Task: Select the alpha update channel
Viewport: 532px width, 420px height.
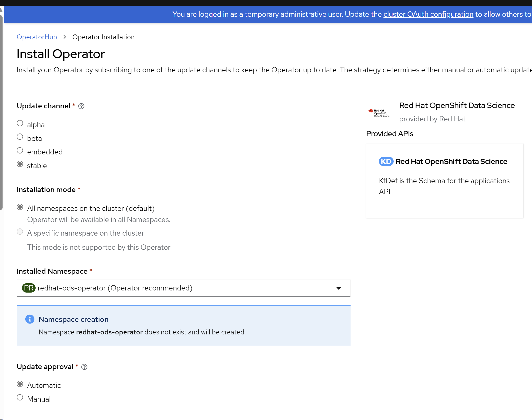Action: point(20,123)
